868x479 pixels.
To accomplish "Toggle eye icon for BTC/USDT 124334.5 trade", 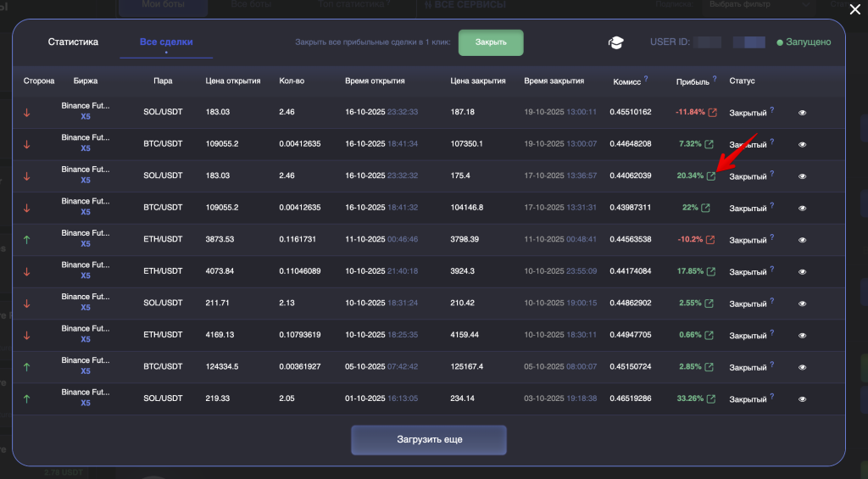I will [x=803, y=367].
